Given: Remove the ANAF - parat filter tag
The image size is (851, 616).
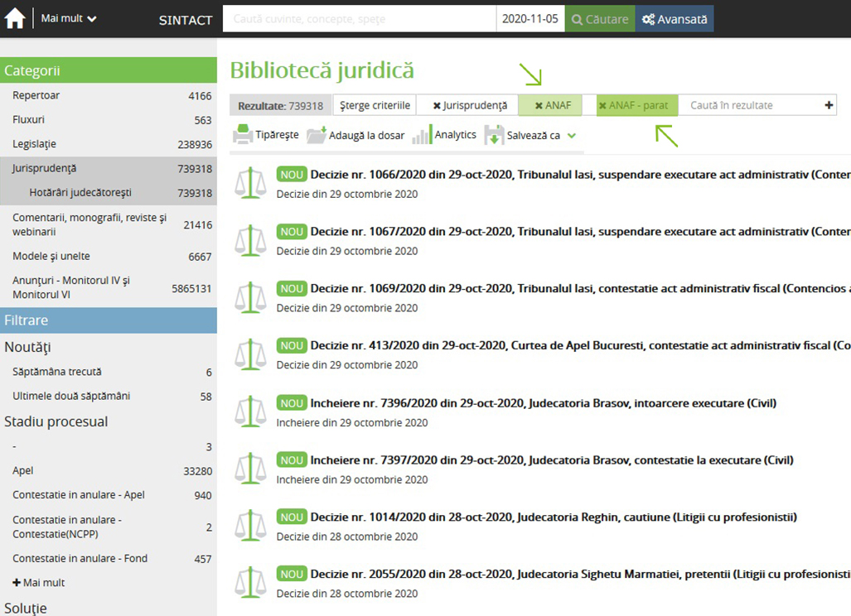Looking at the screenshot, I should [x=602, y=106].
